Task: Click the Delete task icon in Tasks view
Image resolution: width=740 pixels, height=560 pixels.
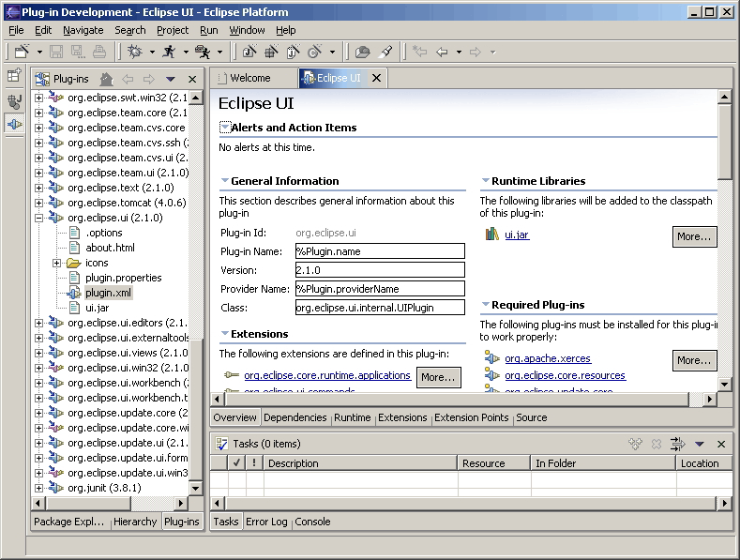Action: point(657,444)
